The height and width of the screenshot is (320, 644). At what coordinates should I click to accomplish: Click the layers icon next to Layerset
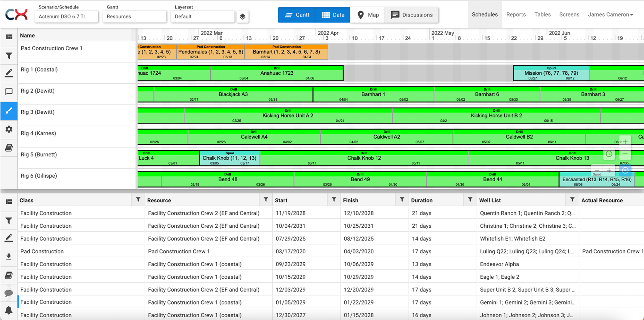[x=242, y=17]
